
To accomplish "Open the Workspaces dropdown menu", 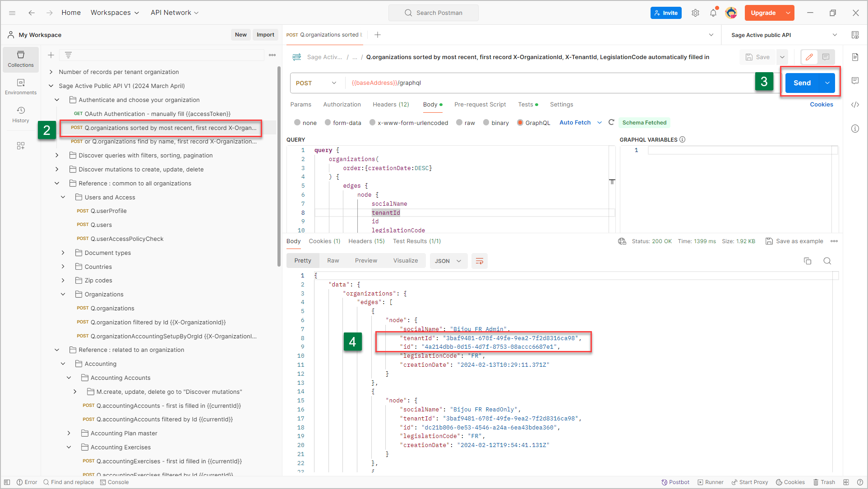I will (x=115, y=13).
